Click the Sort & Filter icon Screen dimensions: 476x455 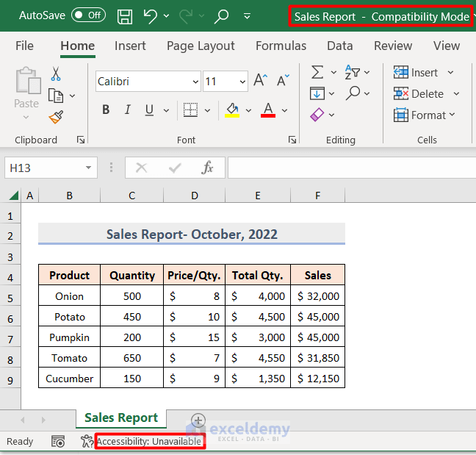click(353, 72)
